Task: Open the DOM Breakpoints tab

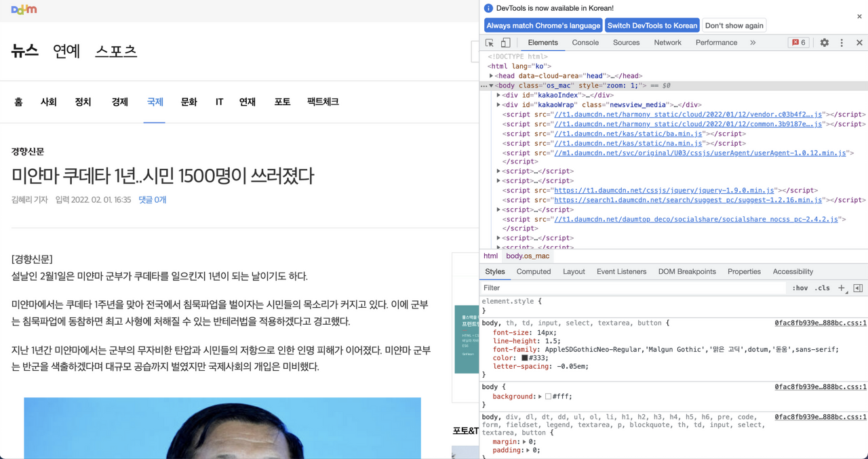Action: point(687,272)
